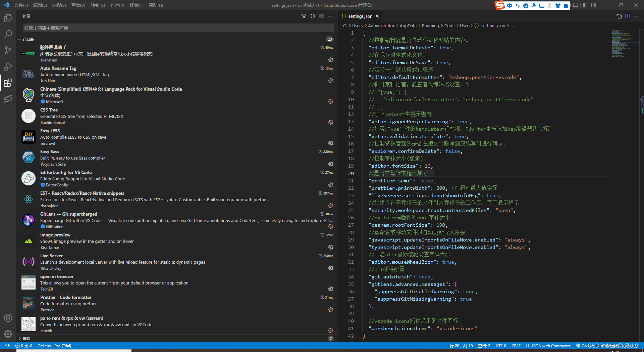The image size is (644, 352).
Task: Clear extensions search results icon
Action: point(321,16)
